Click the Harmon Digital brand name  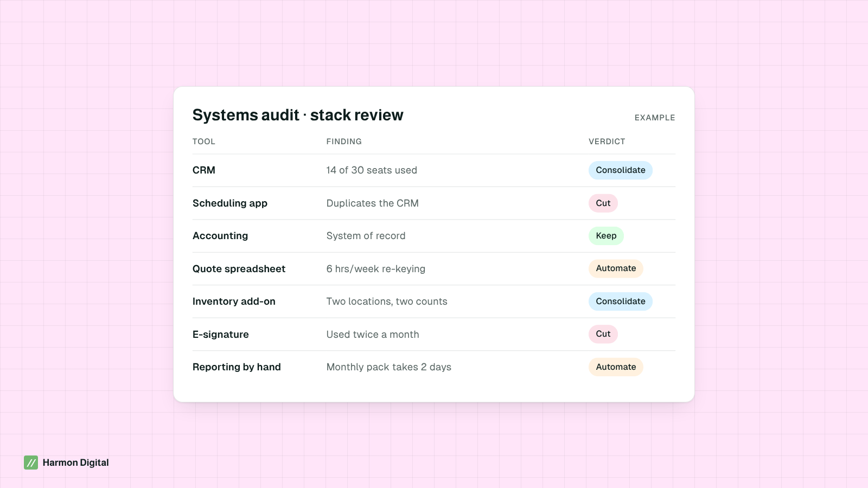point(76,463)
